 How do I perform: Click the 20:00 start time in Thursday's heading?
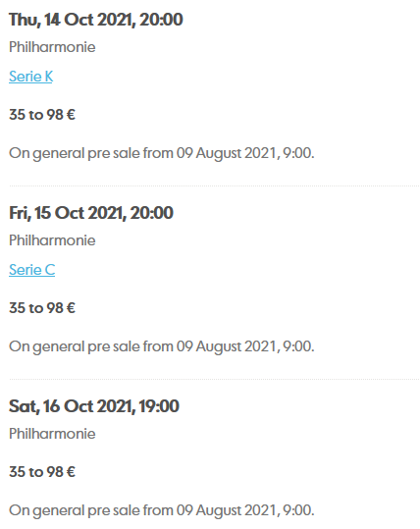click(x=161, y=20)
